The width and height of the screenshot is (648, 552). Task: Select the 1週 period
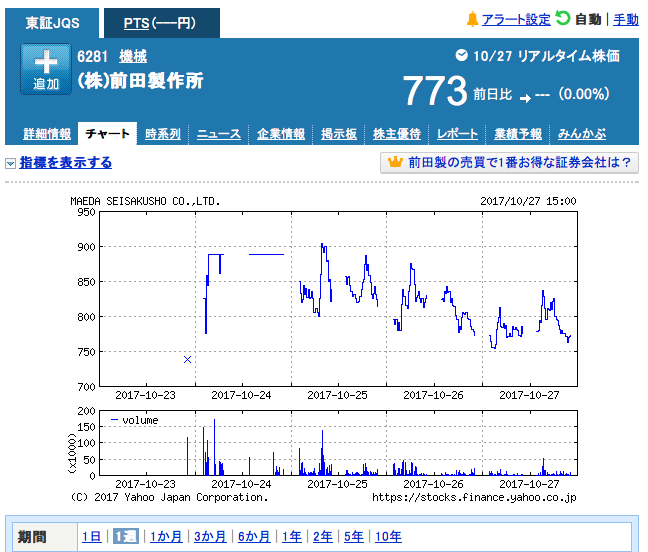point(126,536)
